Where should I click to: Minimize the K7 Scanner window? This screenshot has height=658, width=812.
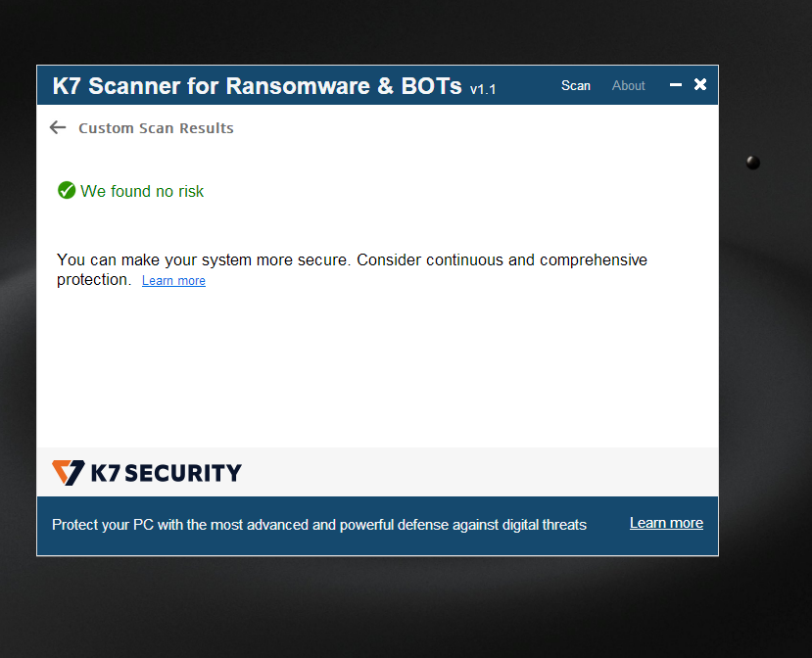[675, 85]
